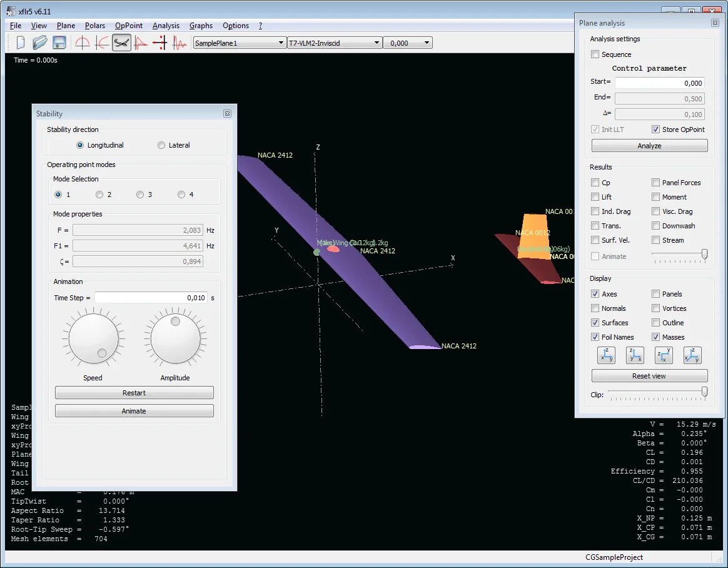Screen dimensions: 728x568
Task: Click the xflr5 application icon in title bar
Action: [x=11, y=12]
